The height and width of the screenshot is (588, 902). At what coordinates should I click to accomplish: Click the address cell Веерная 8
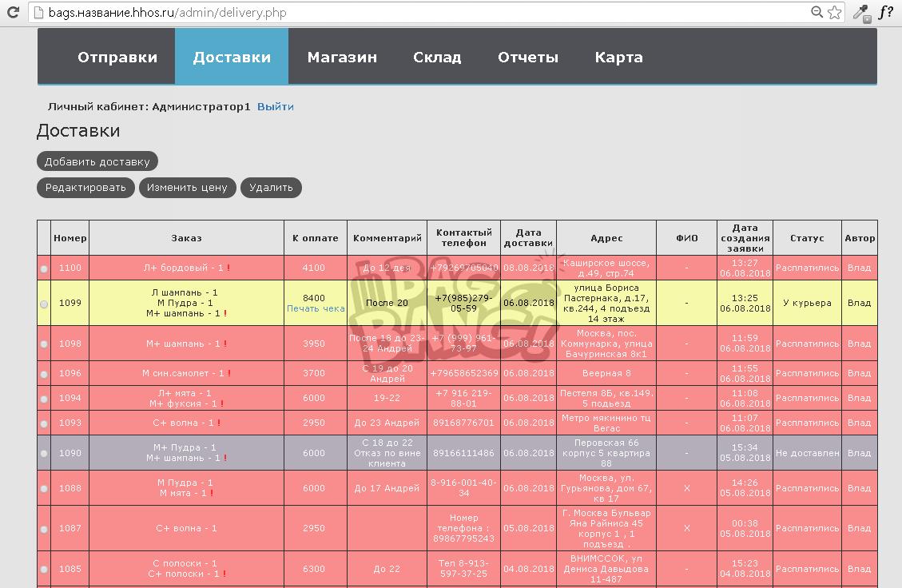606,373
